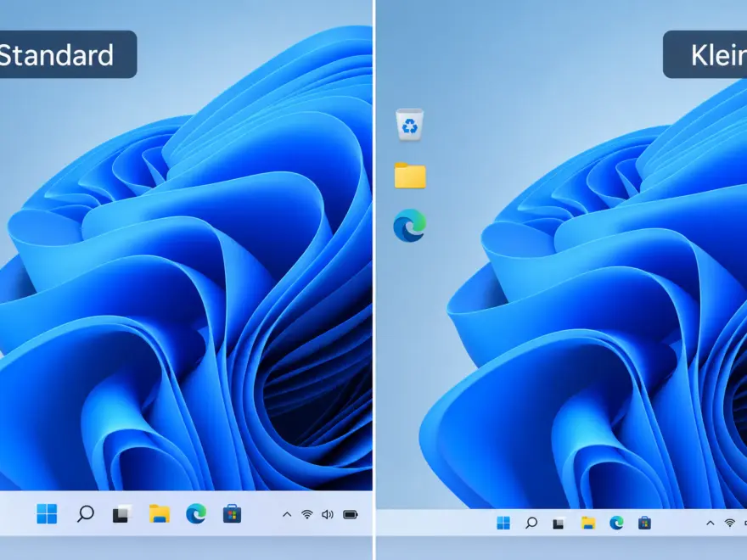
Task: Expand hidden tray icons in Klein taskbar
Action: point(710,523)
